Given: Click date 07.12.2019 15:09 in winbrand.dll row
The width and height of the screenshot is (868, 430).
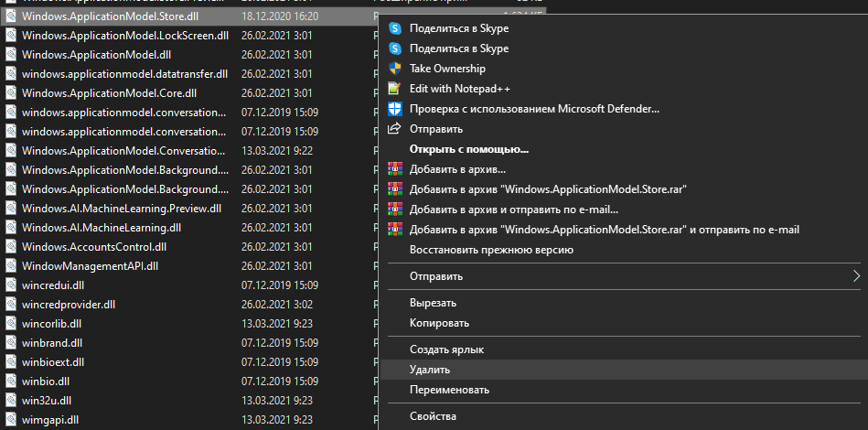Looking at the screenshot, I should 280,343.
